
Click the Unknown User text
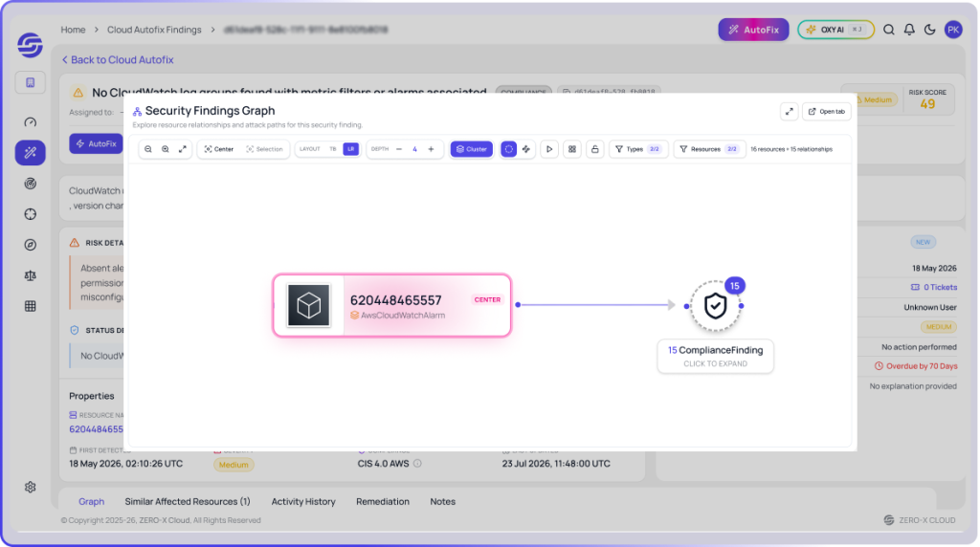coord(930,307)
